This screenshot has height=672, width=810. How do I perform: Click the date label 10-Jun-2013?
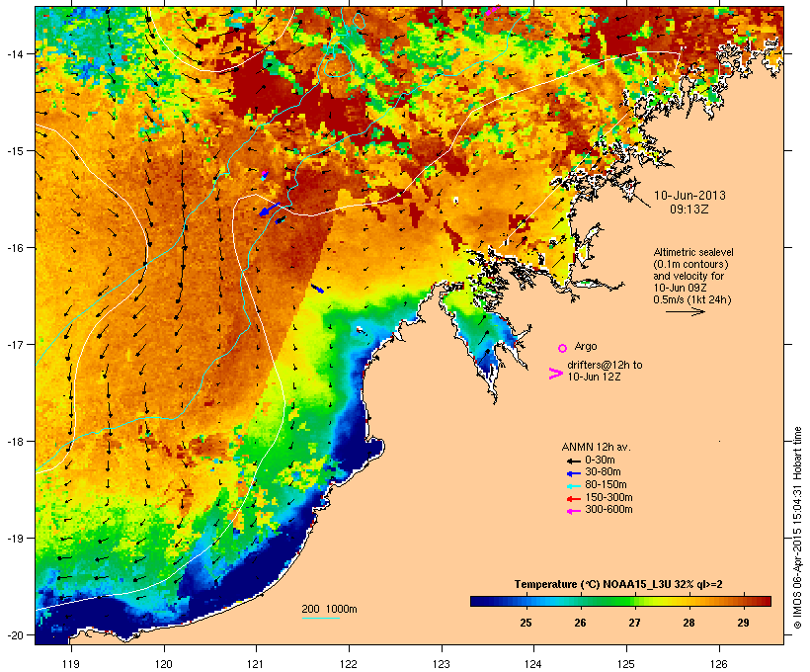click(689, 196)
